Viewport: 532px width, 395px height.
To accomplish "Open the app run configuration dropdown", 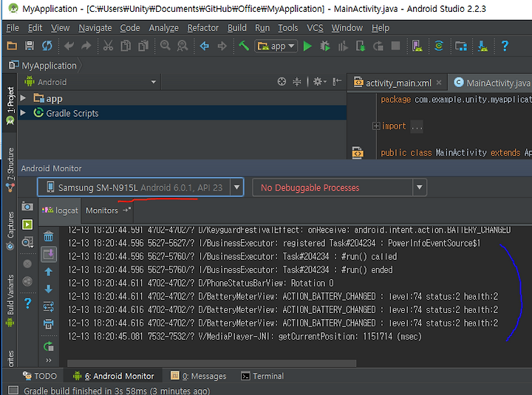I will click(276, 46).
